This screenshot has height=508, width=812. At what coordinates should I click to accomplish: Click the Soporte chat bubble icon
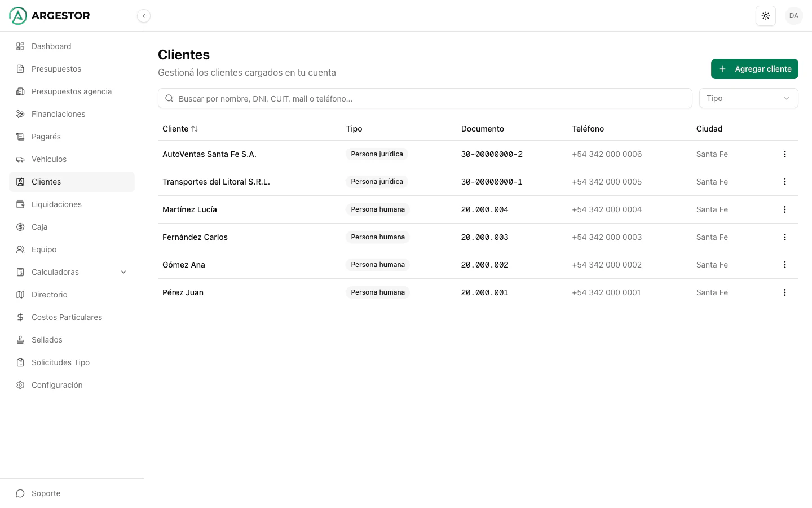point(20,493)
